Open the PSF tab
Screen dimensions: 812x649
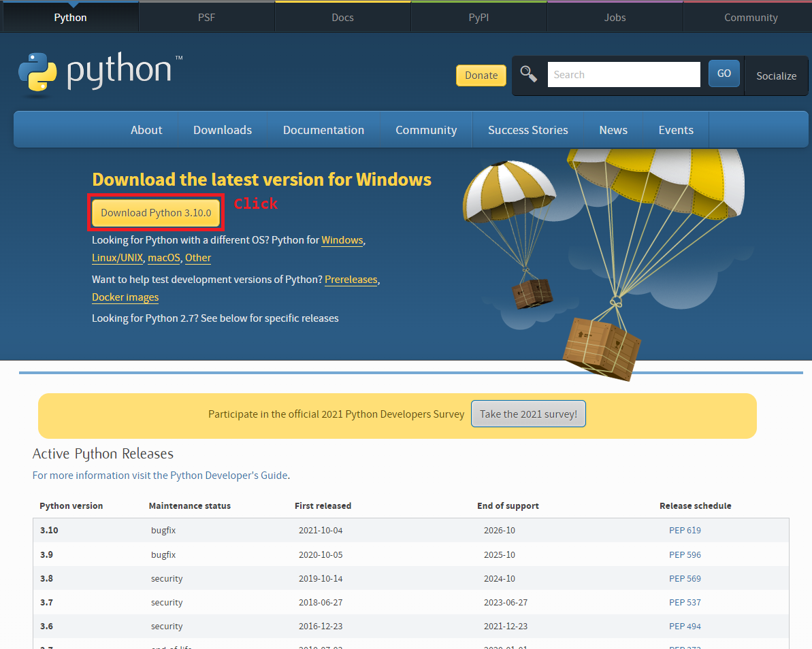click(x=206, y=18)
